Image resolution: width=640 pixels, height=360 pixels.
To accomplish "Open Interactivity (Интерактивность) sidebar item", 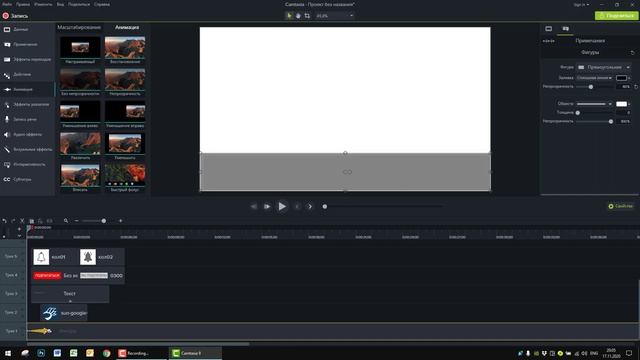I will tap(27, 164).
